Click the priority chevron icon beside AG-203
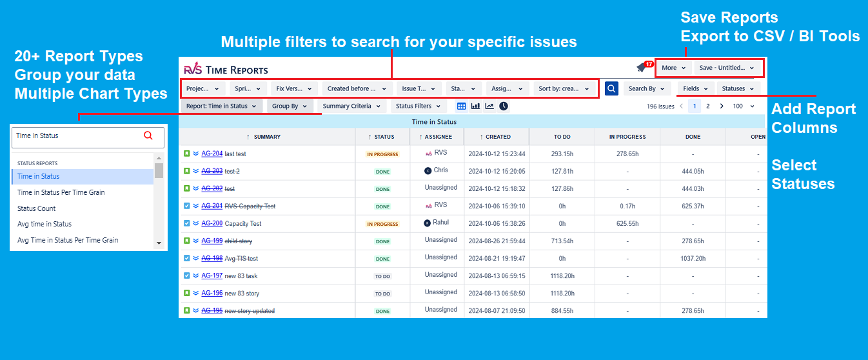 195,171
